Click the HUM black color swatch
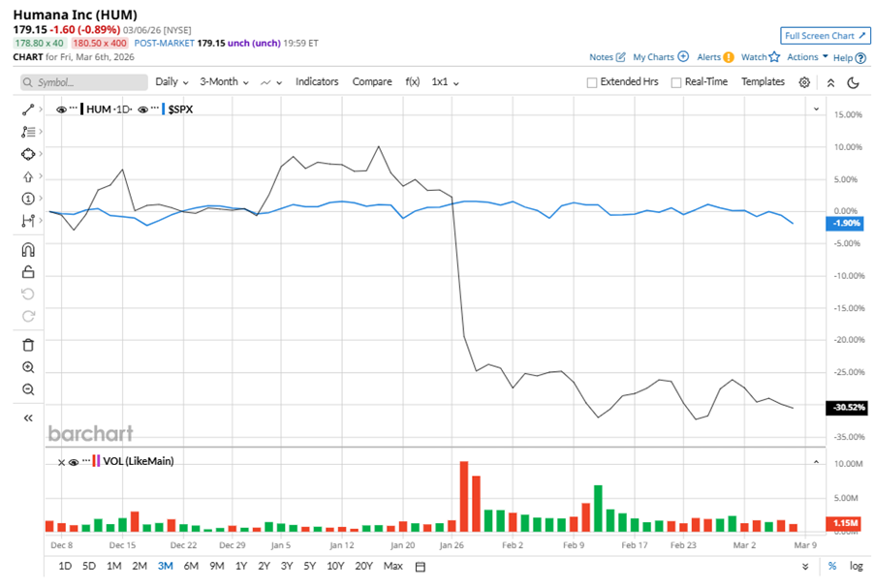Screen dimensions: 874x588 click(x=82, y=109)
